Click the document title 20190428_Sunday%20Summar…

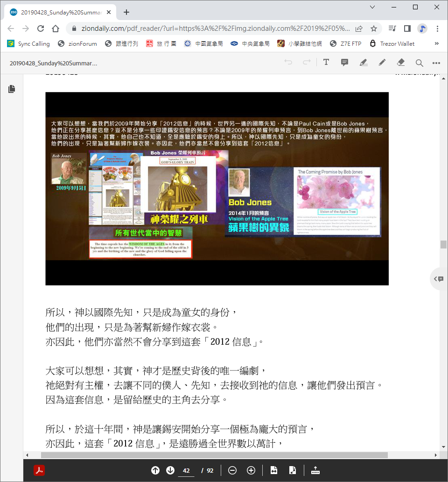point(53,63)
